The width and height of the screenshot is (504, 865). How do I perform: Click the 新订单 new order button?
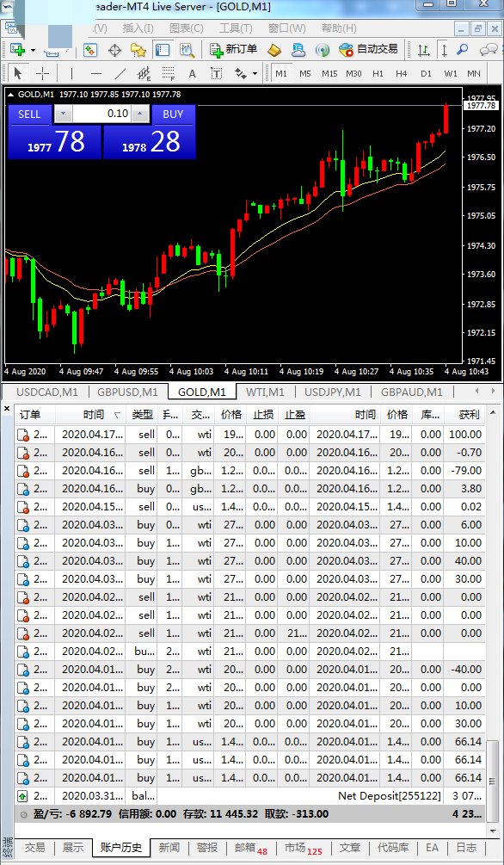[233, 50]
